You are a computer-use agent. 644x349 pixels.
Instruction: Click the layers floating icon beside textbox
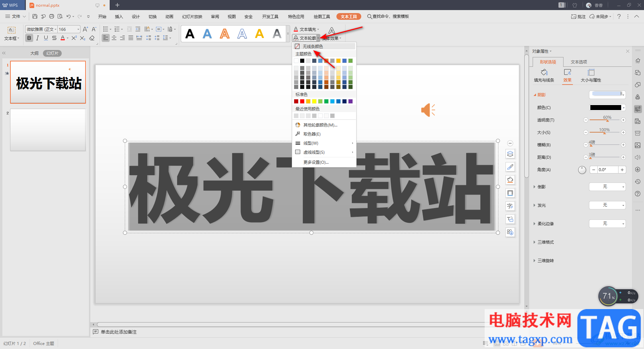click(510, 154)
